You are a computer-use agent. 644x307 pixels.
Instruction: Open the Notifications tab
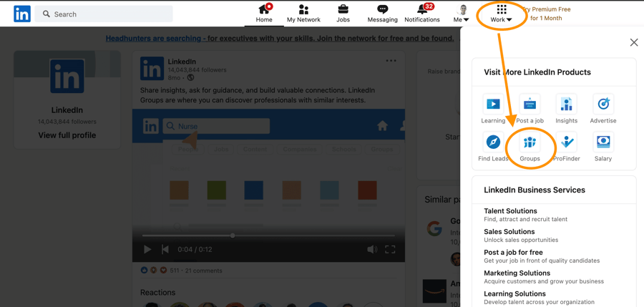point(422,14)
